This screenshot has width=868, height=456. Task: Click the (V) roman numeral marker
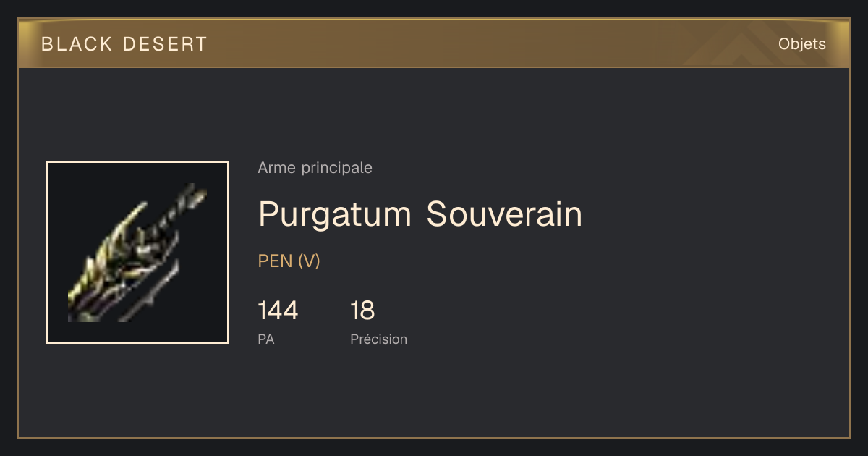(x=309, y=261)
